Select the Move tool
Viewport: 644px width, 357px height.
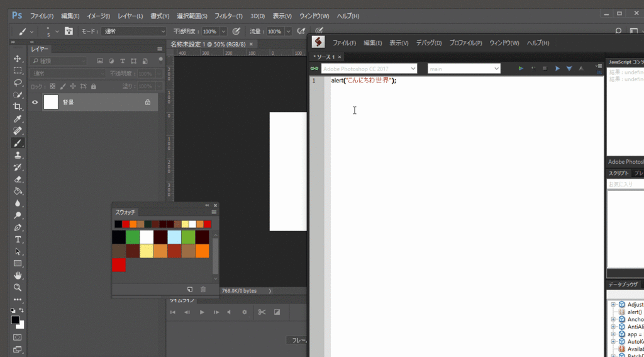pos(17,59)
